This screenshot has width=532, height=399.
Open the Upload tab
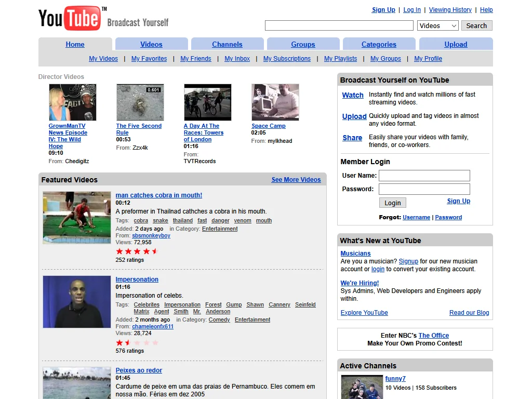456,45
